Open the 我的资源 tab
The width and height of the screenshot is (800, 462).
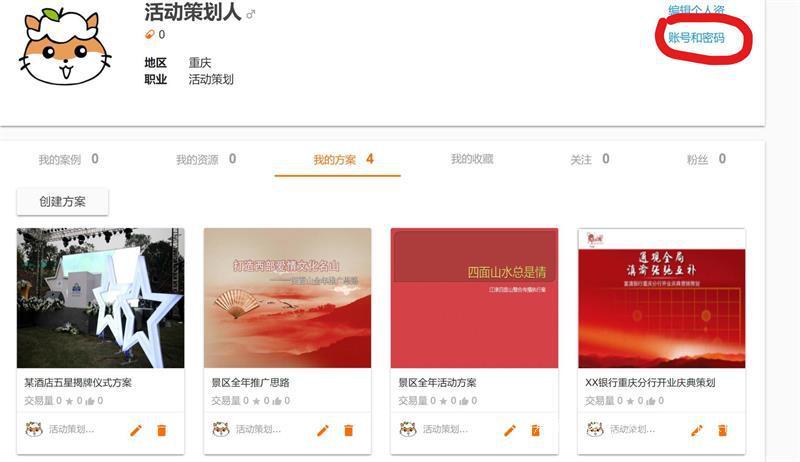click(206, 160)
